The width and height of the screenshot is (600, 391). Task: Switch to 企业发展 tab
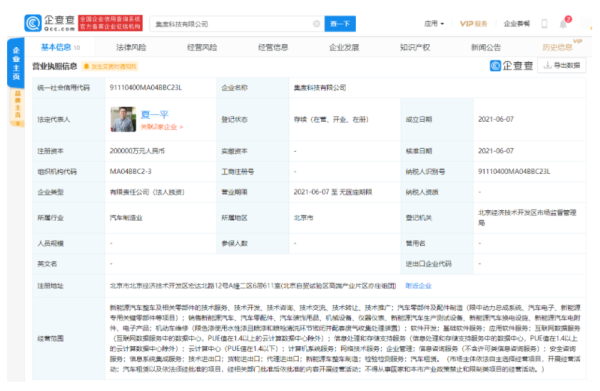click(344, 47)
